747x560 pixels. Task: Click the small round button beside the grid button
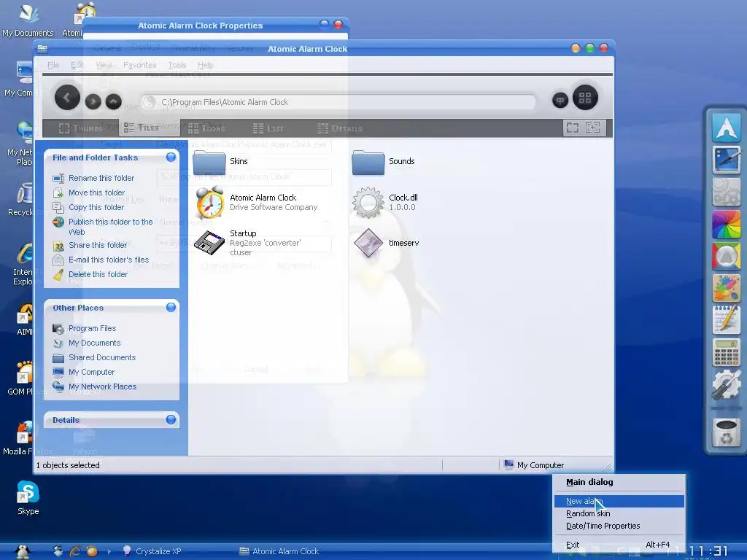(x=560, y=100)
